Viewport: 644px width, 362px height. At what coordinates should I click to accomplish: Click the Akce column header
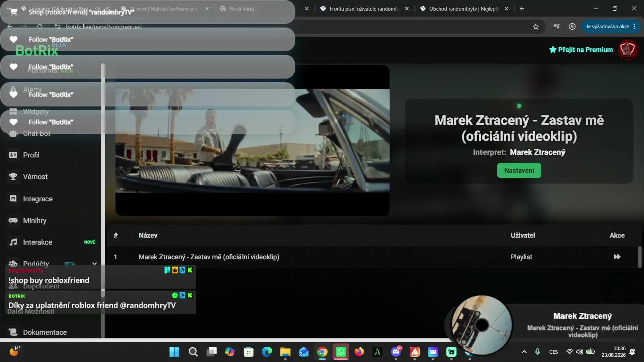click(617, 235)
